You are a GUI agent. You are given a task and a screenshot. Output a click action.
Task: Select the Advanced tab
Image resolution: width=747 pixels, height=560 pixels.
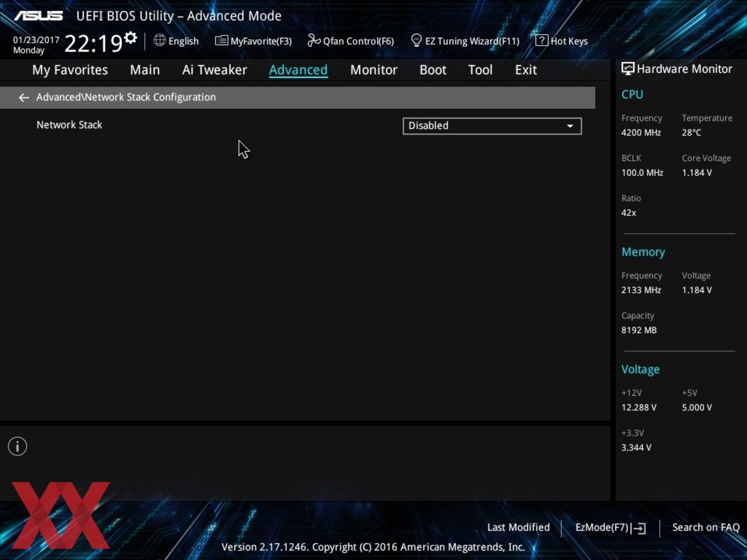[x=298, y=70]
